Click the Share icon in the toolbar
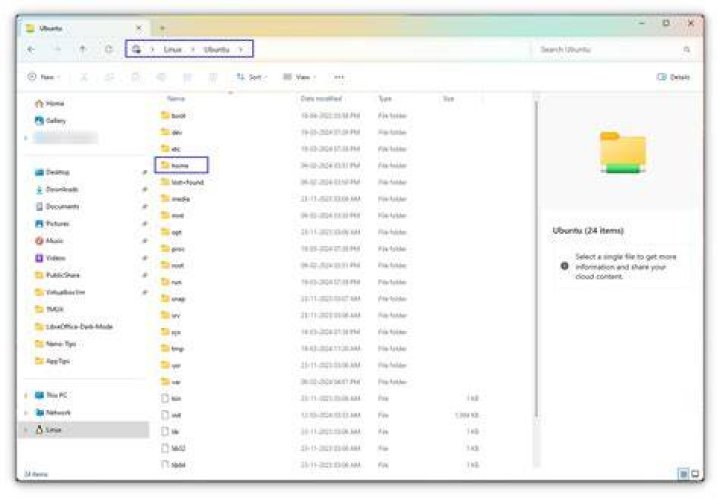 187,77
